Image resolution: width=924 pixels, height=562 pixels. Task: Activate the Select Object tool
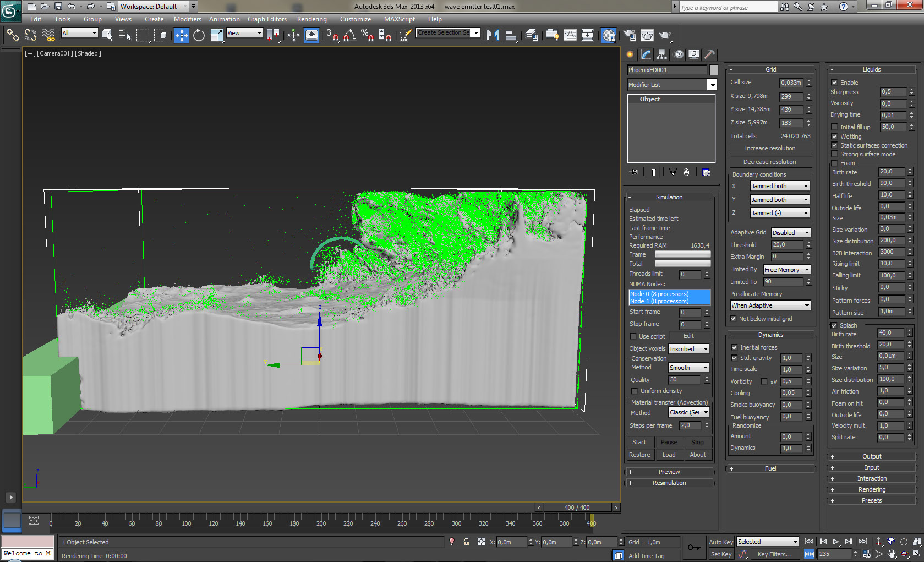pos(107,35)
